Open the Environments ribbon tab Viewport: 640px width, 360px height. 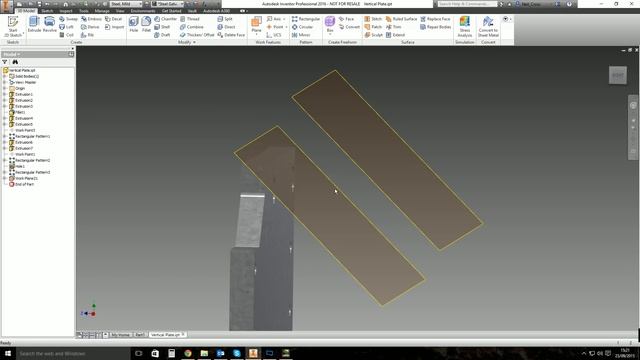pyautogui.click(x=143, y=11)
